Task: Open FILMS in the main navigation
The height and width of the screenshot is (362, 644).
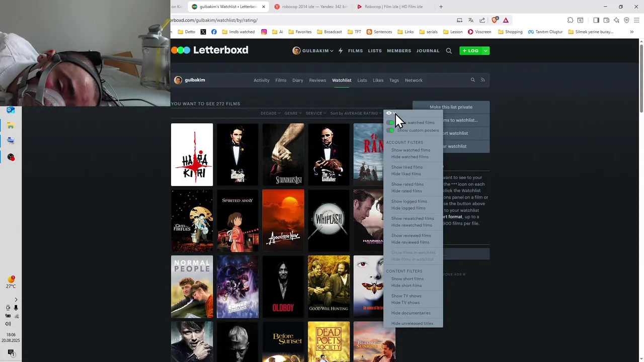Action: [x=355, y=51]
